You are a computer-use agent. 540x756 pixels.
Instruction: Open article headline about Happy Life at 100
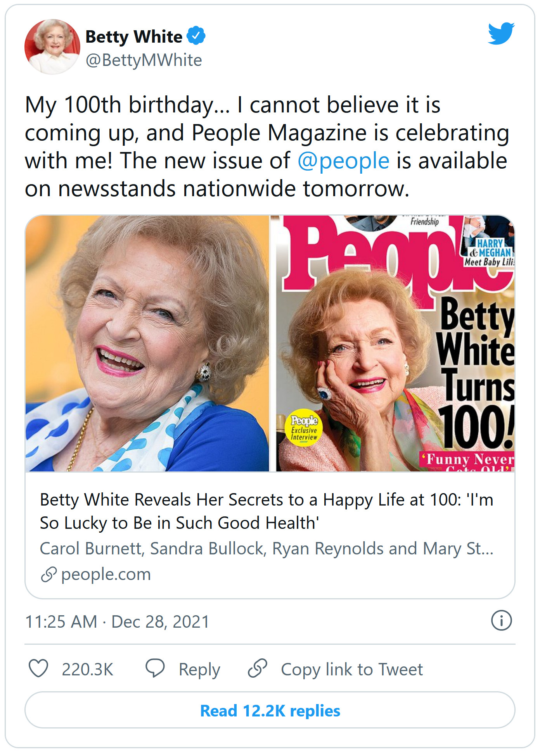point(266,511)
